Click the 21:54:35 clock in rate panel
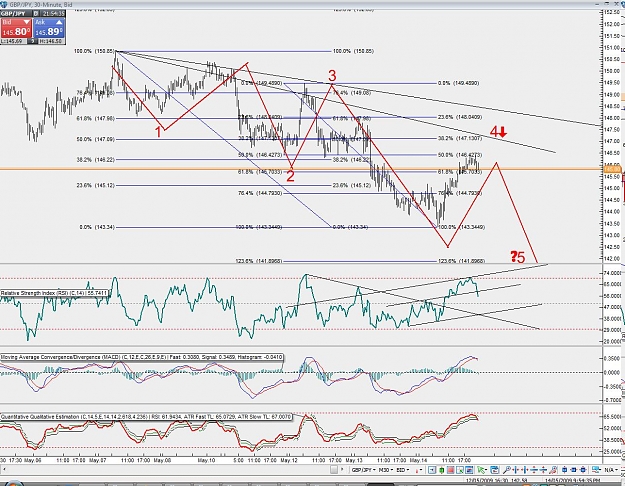The image size is (625, 486). [x=52, y=14]
